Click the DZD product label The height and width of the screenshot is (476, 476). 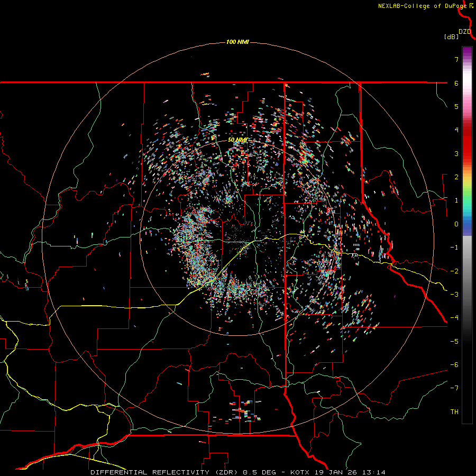coord(465,32)
